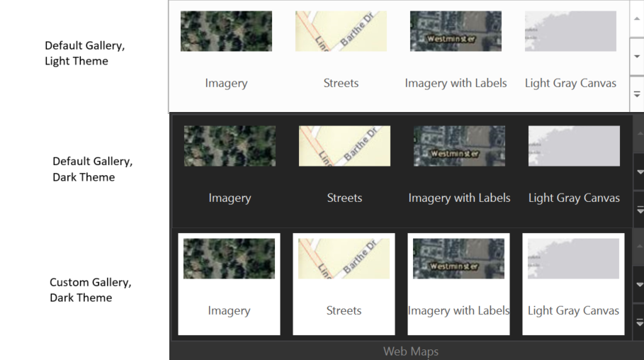Expand the light theme gallery dropdown

[636, 94]
